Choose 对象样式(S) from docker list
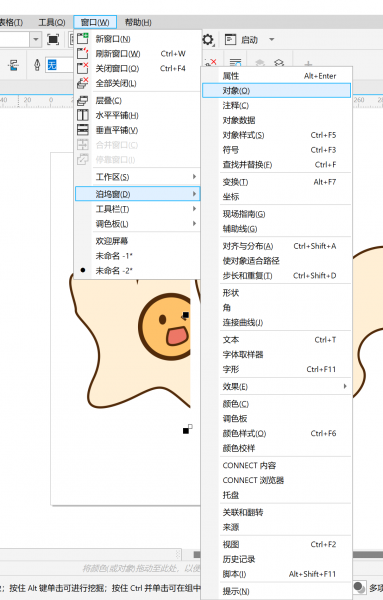Image resolution: width=383 pixels, height=600 pixels. click(276, 135)
